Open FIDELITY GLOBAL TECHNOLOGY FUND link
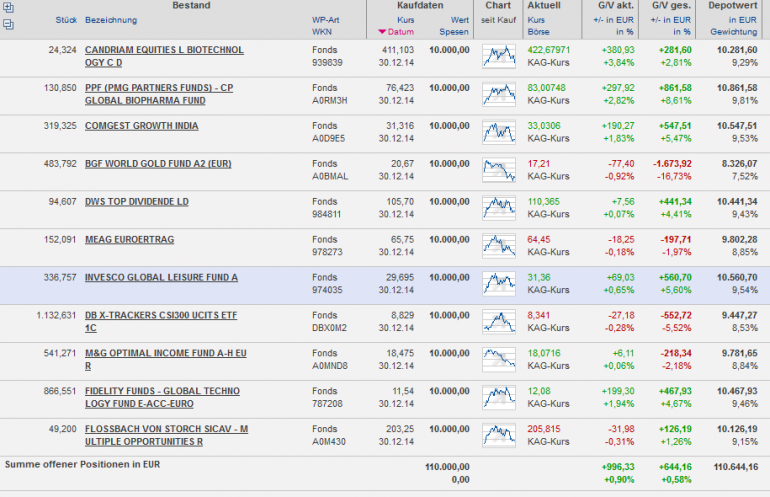The height and width of the screenshot is (497, 770). coord(162,397)
